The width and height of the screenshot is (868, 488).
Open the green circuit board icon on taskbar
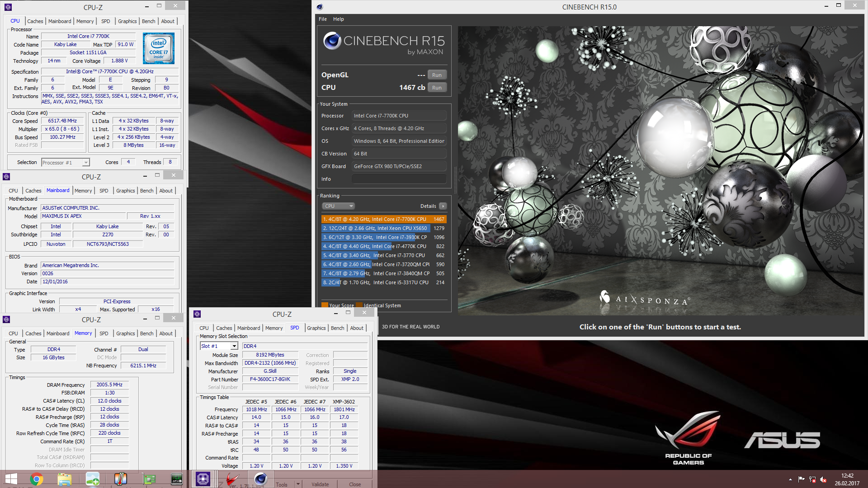pos(149,479)
